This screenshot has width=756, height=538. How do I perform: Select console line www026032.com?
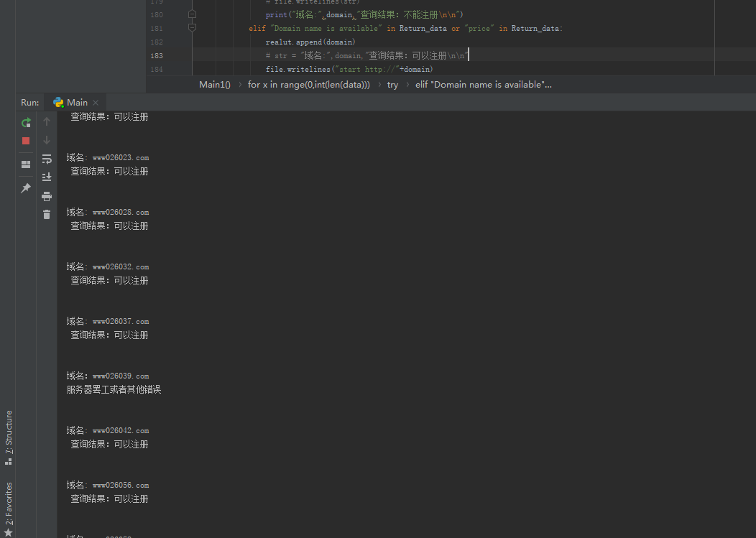point(108,266)
